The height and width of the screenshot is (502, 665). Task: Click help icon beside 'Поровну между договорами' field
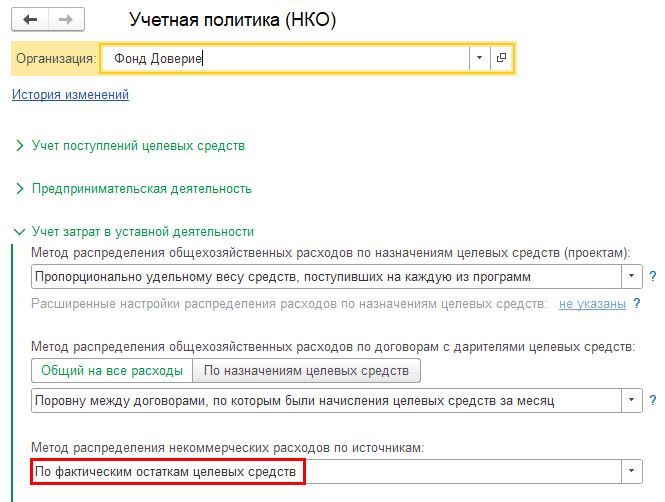[x=652, y=401]
